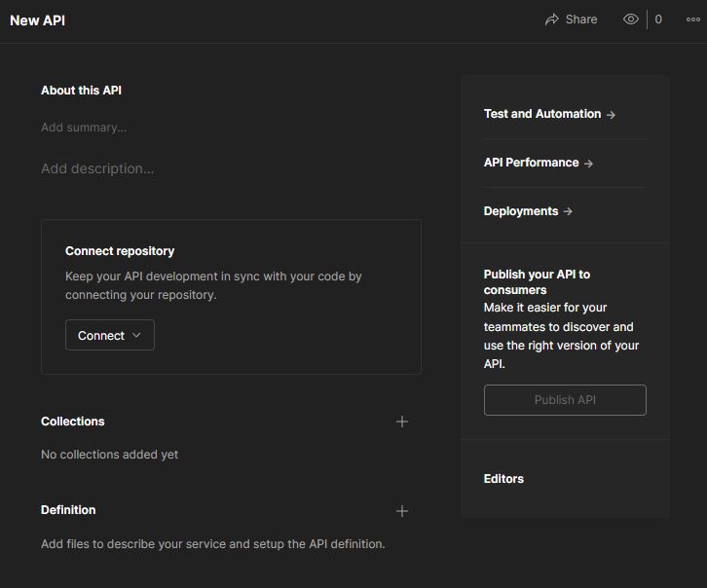Open the Connect repository dropdown
Screen dimensions: 707x588
(110, 335)
